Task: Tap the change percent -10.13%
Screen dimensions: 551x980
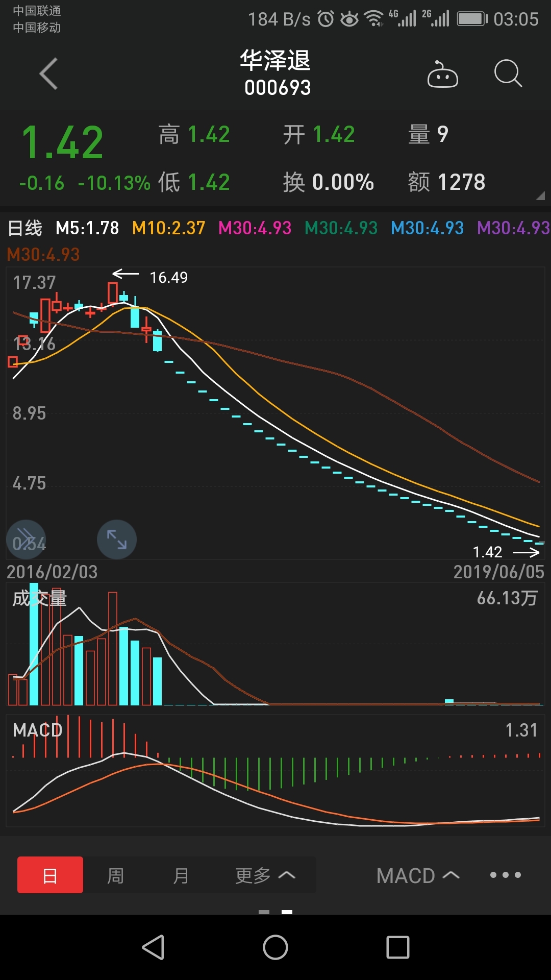Action: tap(114, 183)
